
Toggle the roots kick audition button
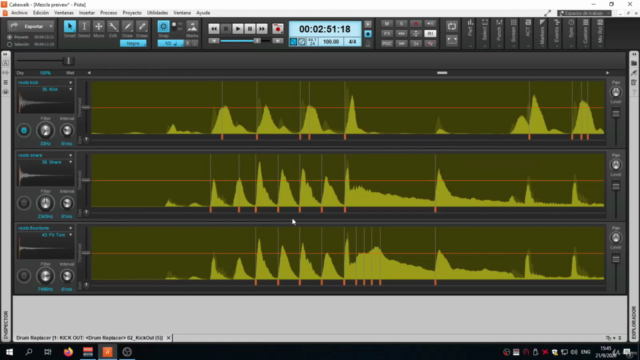24,131
